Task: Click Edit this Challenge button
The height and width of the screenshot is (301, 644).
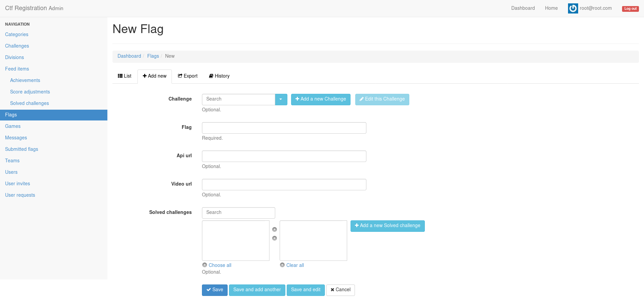Action: coord(382,99)
